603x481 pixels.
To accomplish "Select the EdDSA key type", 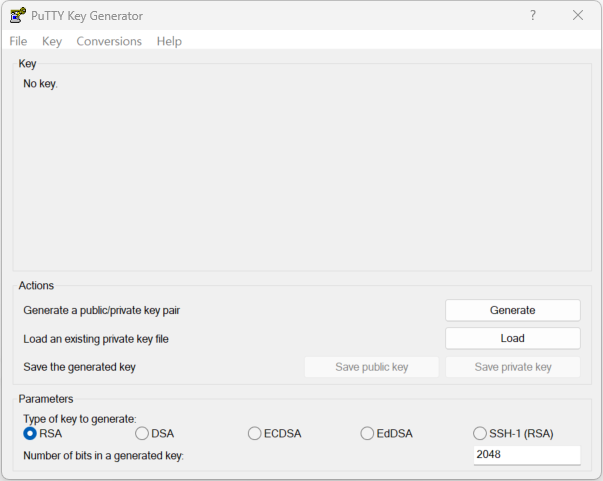I will (x=386, y=433).
